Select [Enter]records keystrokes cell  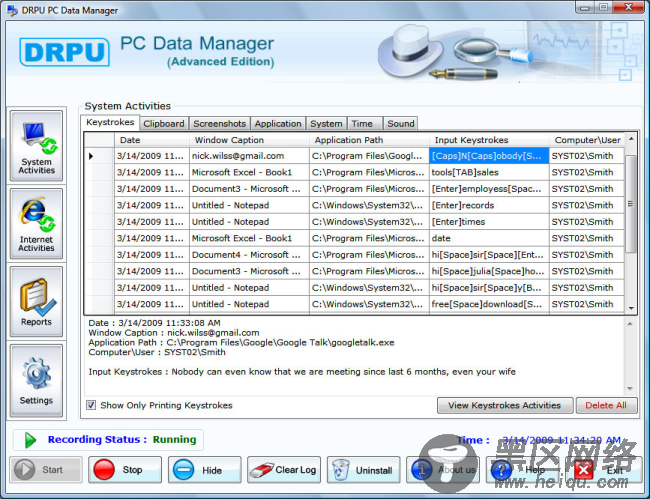489,206
